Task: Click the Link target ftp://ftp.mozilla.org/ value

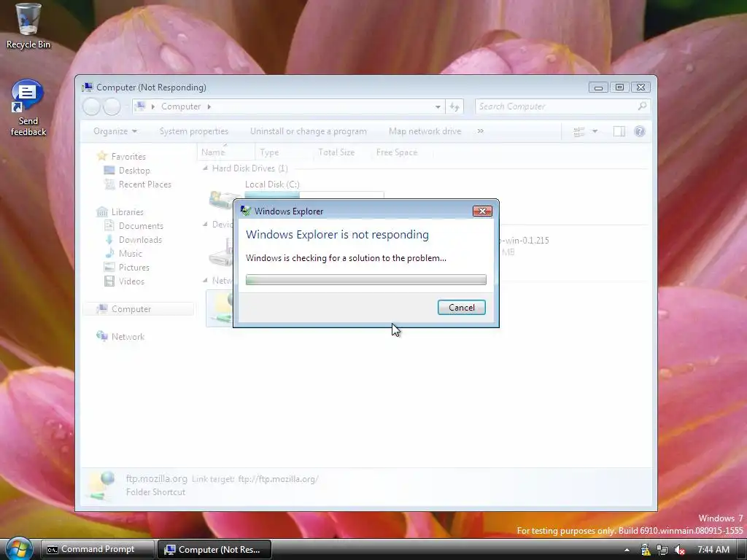Action: click(278, 479)
